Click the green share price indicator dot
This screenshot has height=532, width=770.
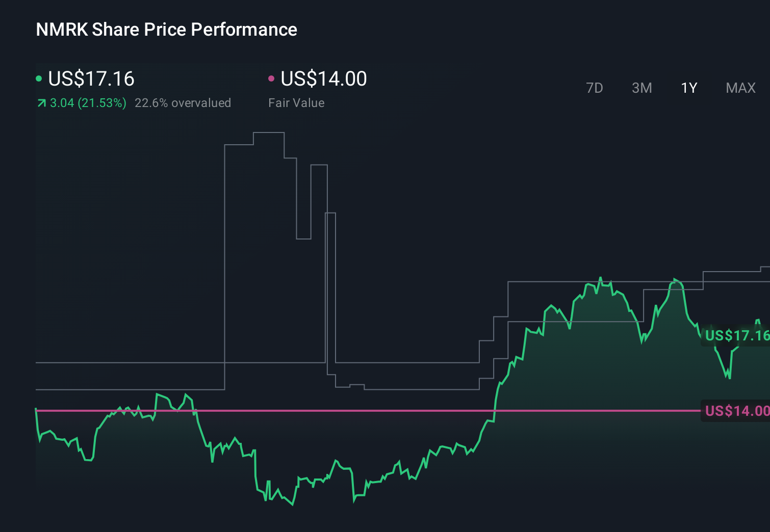39,78
